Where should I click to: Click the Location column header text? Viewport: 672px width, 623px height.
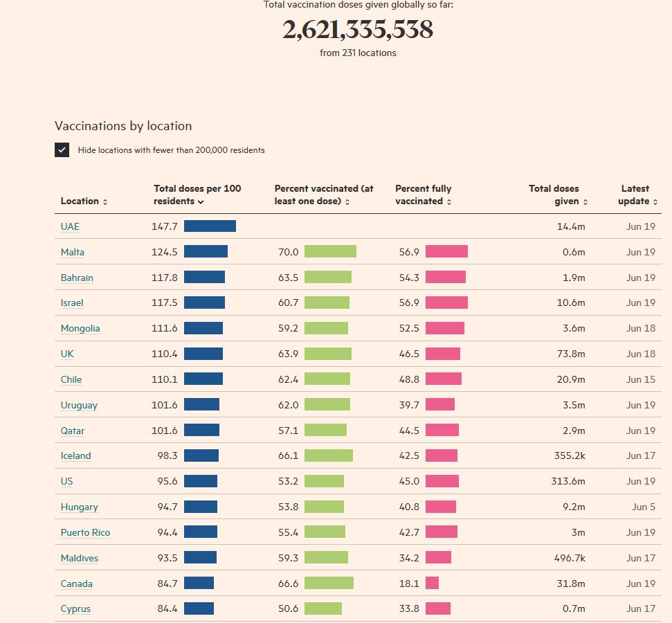(x=80, y=201)
